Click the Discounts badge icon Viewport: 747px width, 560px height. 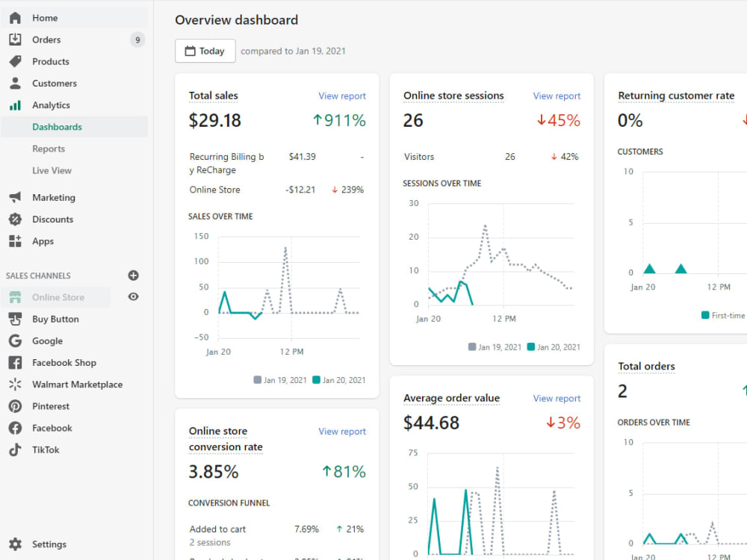(x=15, y=219)
